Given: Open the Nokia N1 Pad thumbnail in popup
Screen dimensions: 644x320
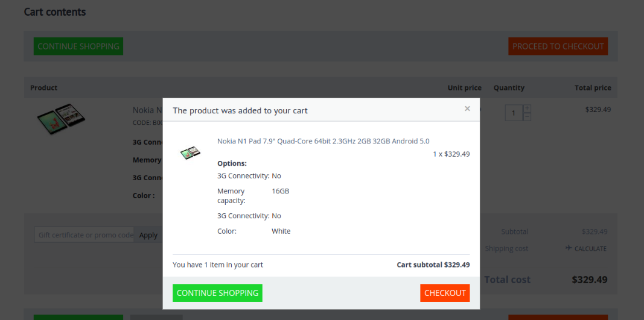Looking at the screenshot, I should coord(191,153).
